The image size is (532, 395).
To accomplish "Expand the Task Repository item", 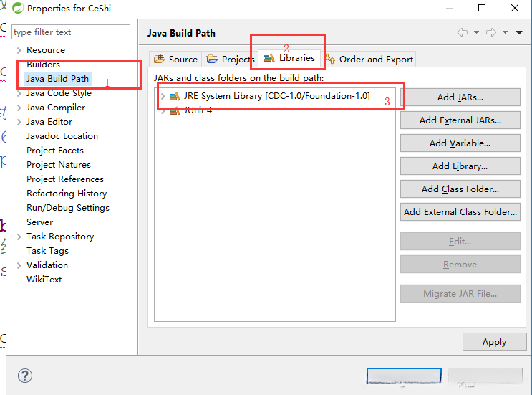I will coord(19,237).
